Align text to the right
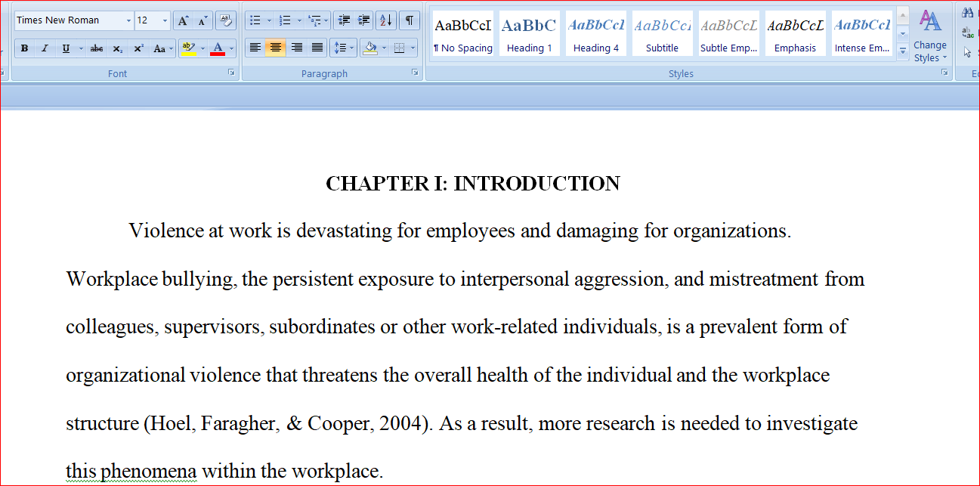The image size is (980, 486). point(297,48)
